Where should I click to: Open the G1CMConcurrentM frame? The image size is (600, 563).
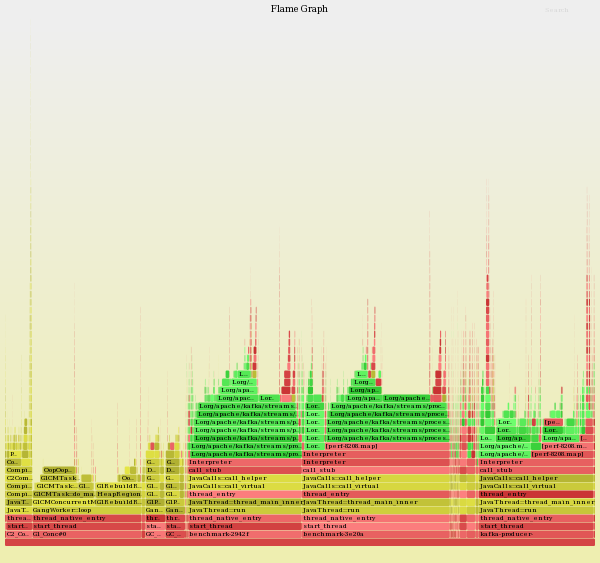[x=62, y=502]
